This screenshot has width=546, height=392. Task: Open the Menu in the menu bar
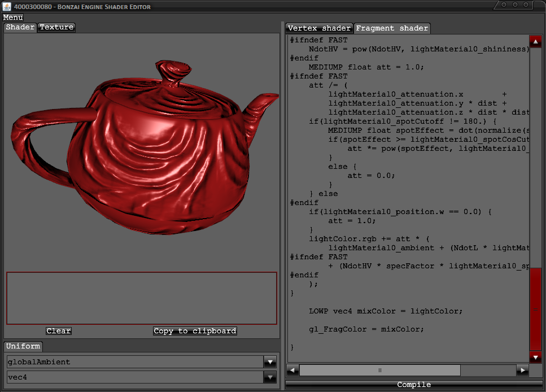(x=13, y=18)
